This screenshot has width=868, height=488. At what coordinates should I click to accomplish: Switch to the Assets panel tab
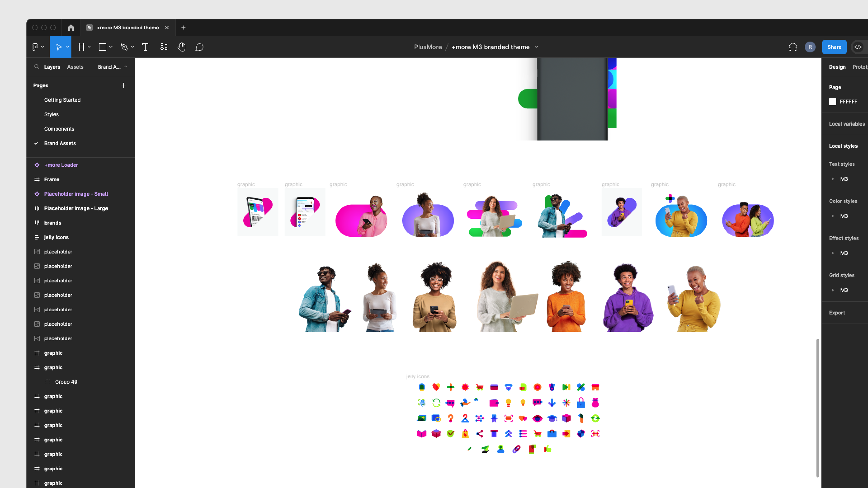(x=75, y=67)
